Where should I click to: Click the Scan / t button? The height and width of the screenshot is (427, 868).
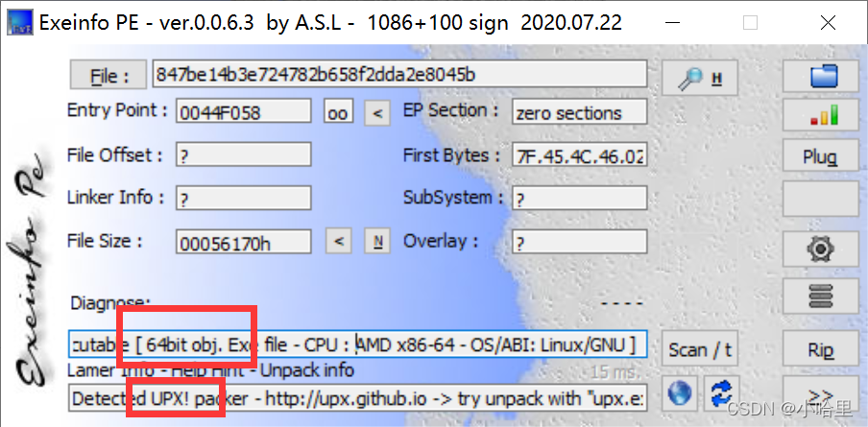coord(700,349)
